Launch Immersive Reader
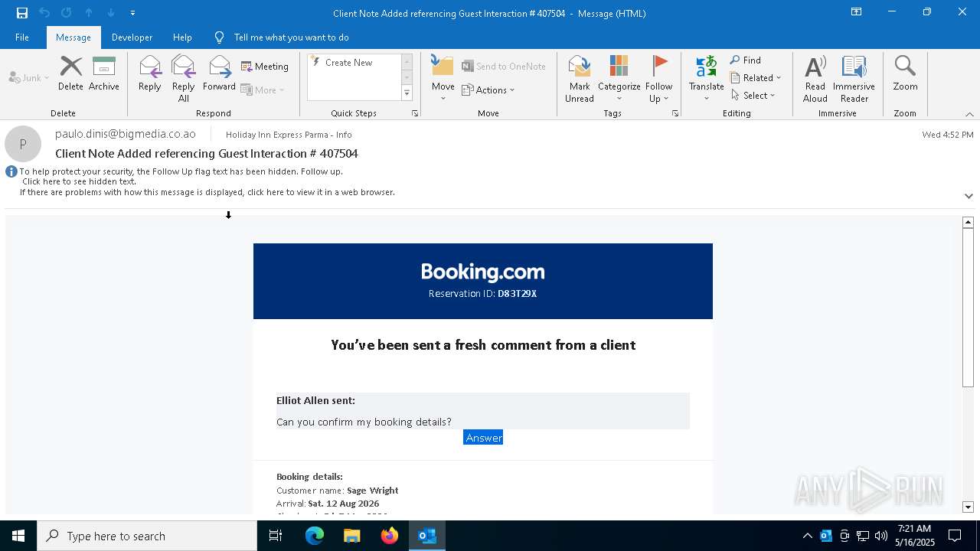Screen dimensions: 980x551 pos(854,79)
